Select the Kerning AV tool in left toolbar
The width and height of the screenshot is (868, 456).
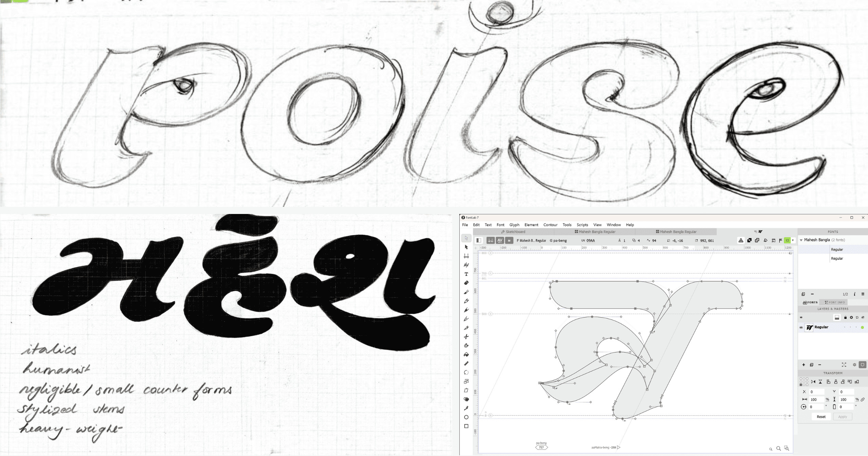pyautogui.click(x=466, y=265)
